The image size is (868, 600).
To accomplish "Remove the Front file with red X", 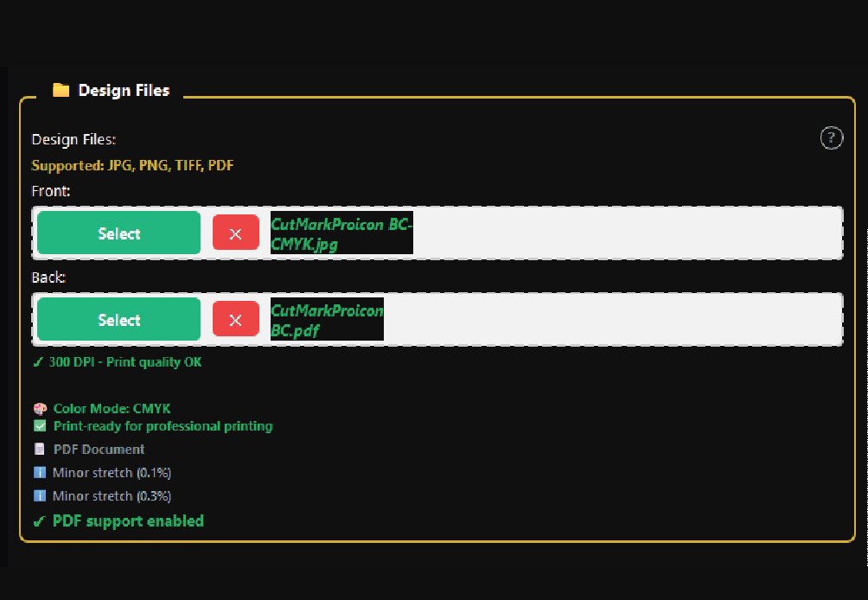I will [x=235, y=233].
